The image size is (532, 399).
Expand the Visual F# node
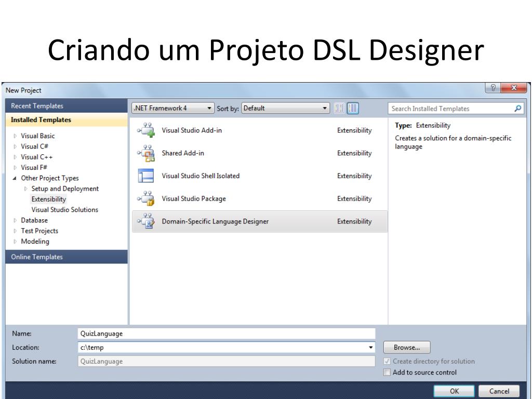click(15, 168)
